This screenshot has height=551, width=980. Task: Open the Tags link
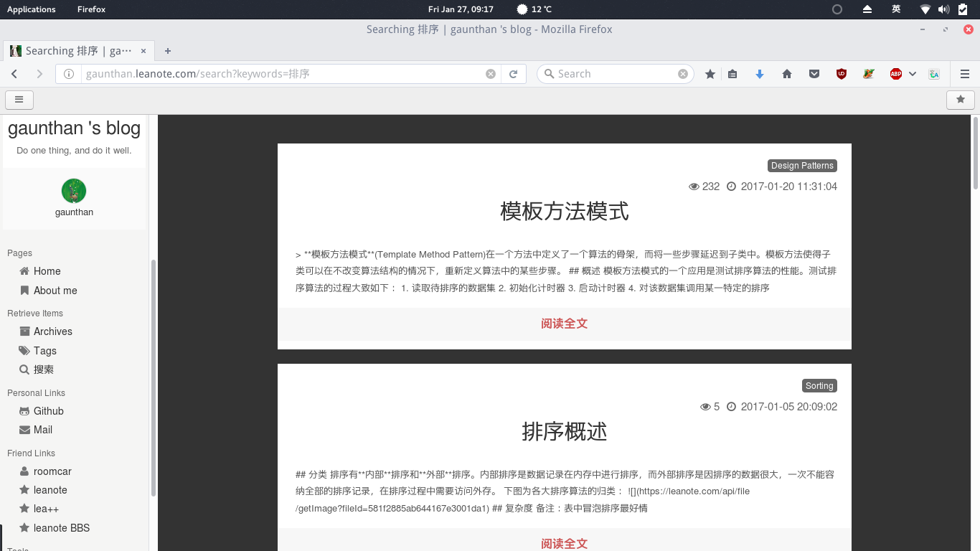[x=45, y=351]
